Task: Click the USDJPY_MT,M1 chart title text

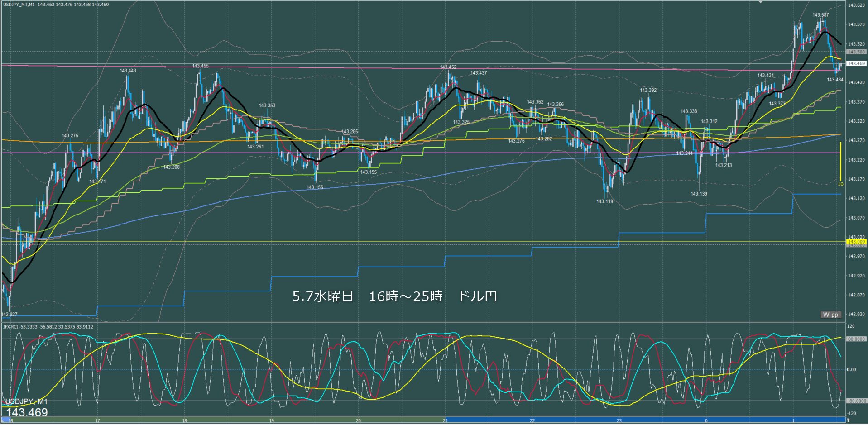Action: coord(19,5)
